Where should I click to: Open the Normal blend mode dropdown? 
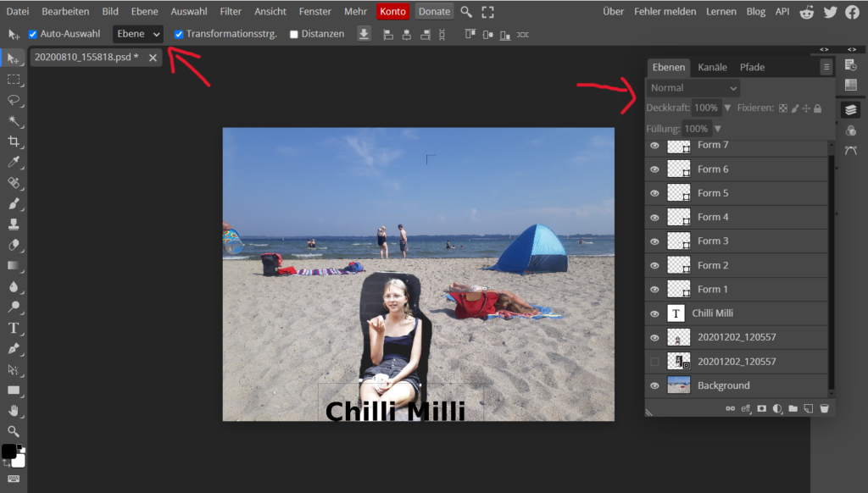point(693,88)
